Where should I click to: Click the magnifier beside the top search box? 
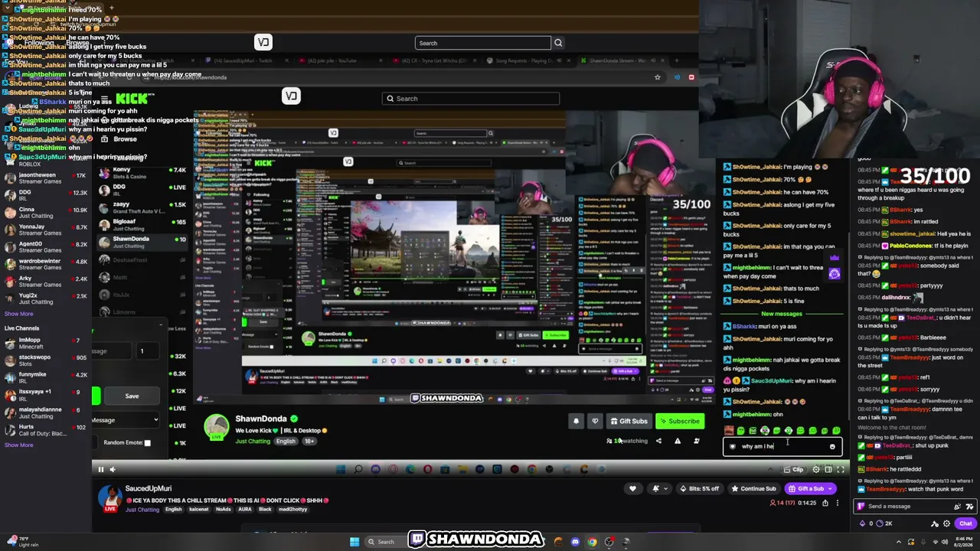558,43
